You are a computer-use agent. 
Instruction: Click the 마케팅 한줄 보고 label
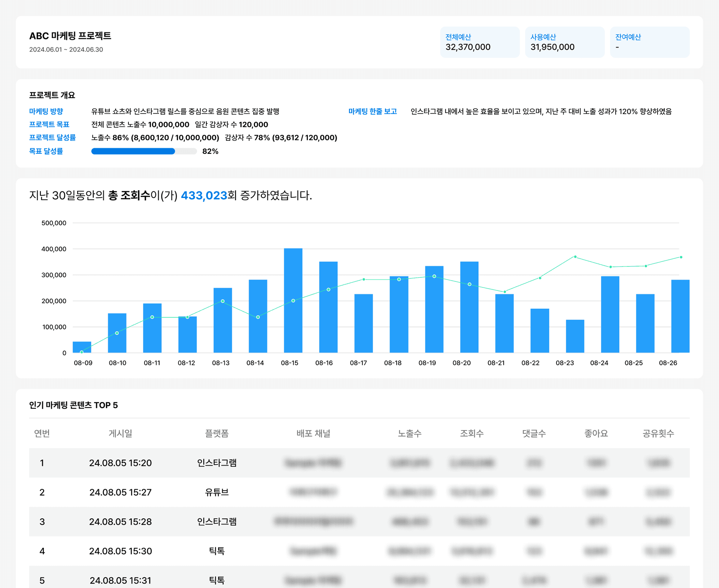click(x=372, y=112)
